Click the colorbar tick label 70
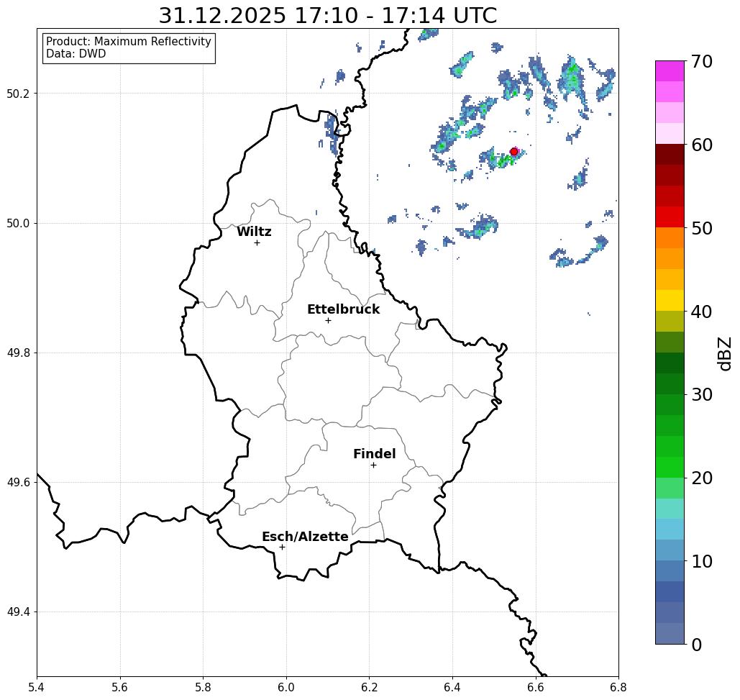This screenshot has width=740, height=700. pos(702,61)
